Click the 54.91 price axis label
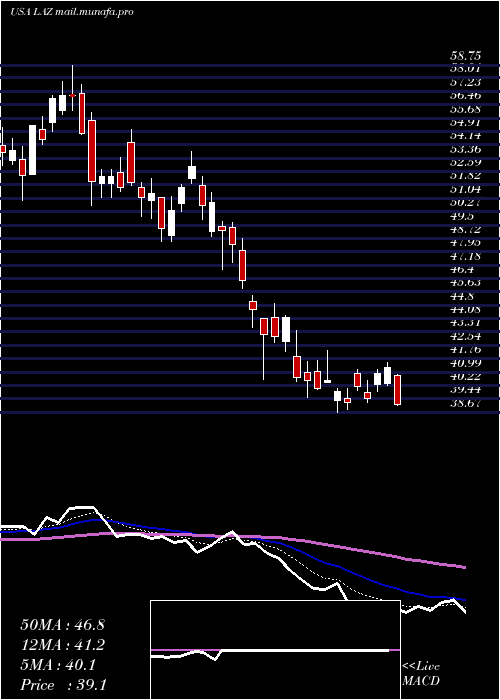Screen dimensions: 500x700 click(465, 122)
